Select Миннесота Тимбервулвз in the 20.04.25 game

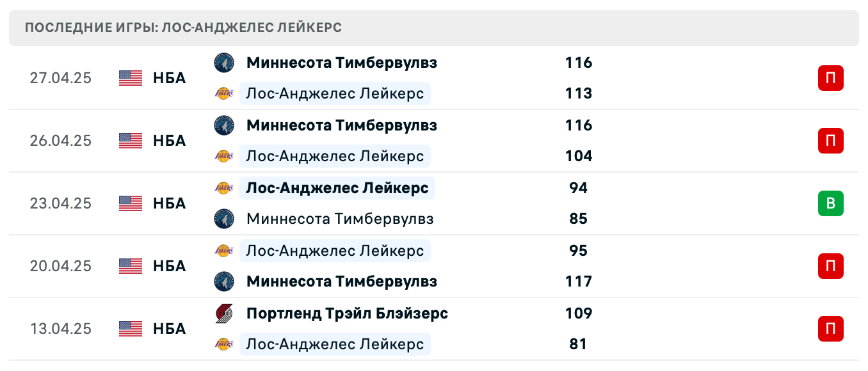(x=342, y=281)
